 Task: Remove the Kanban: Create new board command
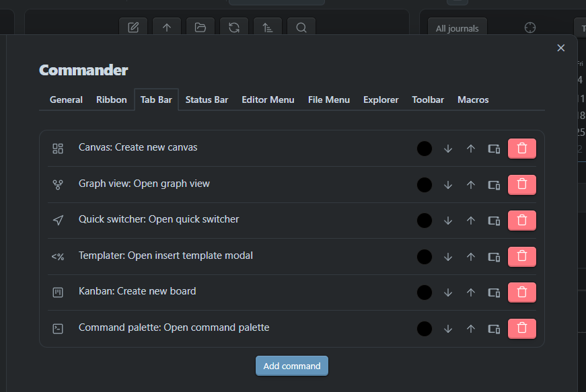(x=521, y=292)
